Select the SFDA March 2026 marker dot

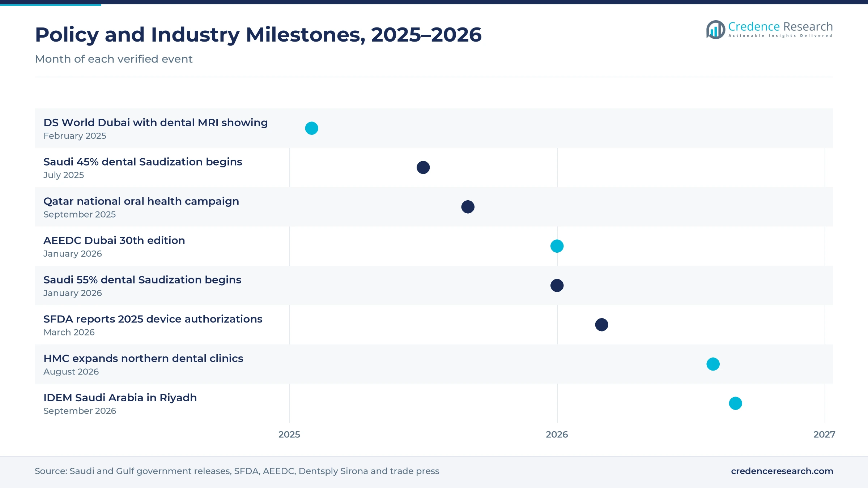tap(601, 325)
